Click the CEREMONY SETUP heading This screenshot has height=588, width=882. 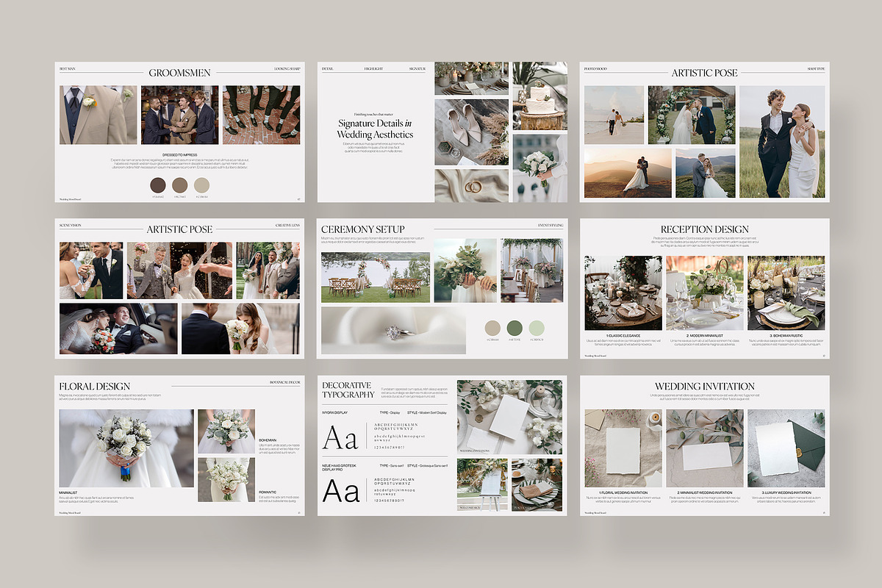(x=363, y=229)
